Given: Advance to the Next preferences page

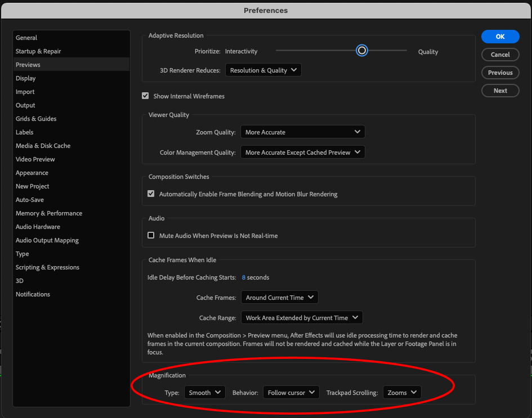Looking at the screenshot, I should pyautogui.click(x=500, y=90).
